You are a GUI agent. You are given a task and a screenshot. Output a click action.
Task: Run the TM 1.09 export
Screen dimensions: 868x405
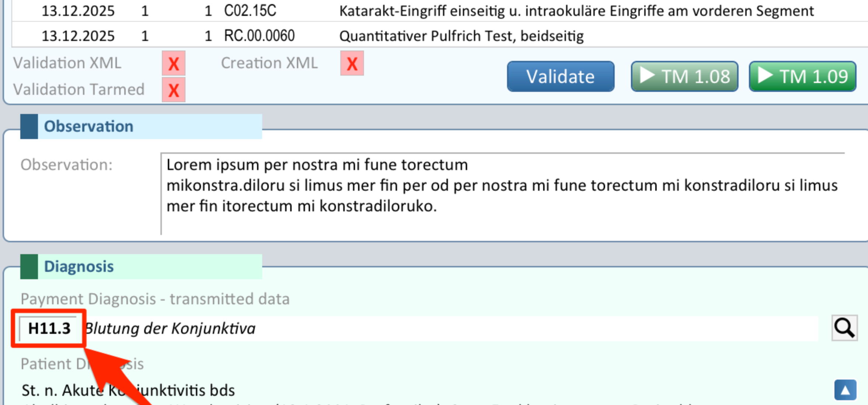coord(802,76)
